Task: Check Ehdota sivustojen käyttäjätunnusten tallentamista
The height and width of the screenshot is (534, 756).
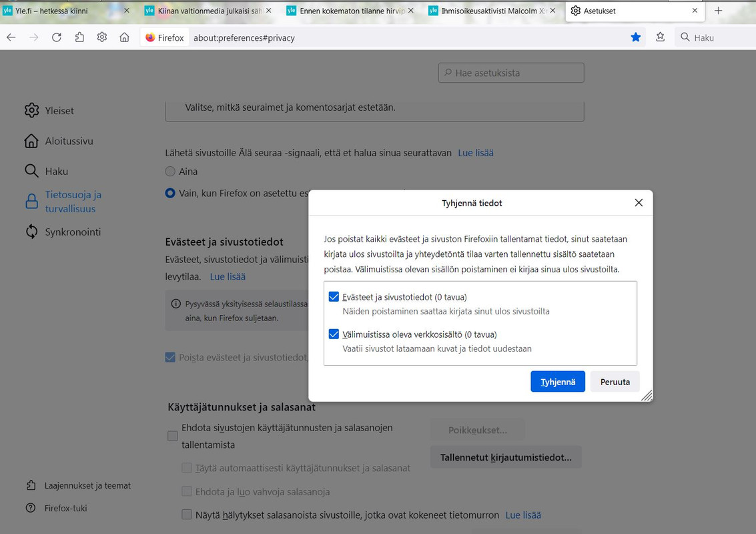Action: point(173,436)
